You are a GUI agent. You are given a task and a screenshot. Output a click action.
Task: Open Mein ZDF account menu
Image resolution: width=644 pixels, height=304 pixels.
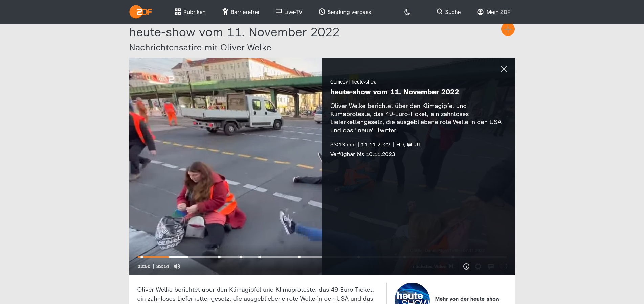(493, 12)
